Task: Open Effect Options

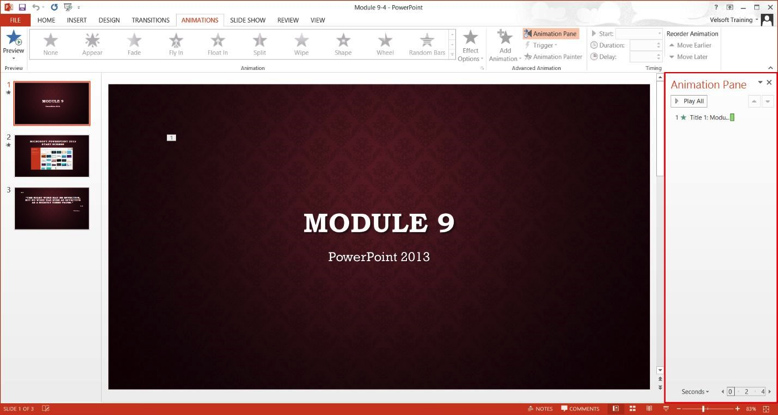Action: coord(470,45)
